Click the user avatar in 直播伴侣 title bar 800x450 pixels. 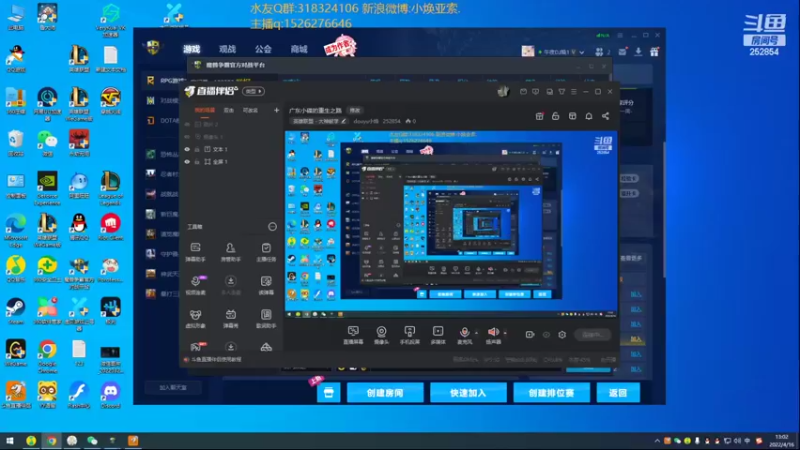pos(503,91)
